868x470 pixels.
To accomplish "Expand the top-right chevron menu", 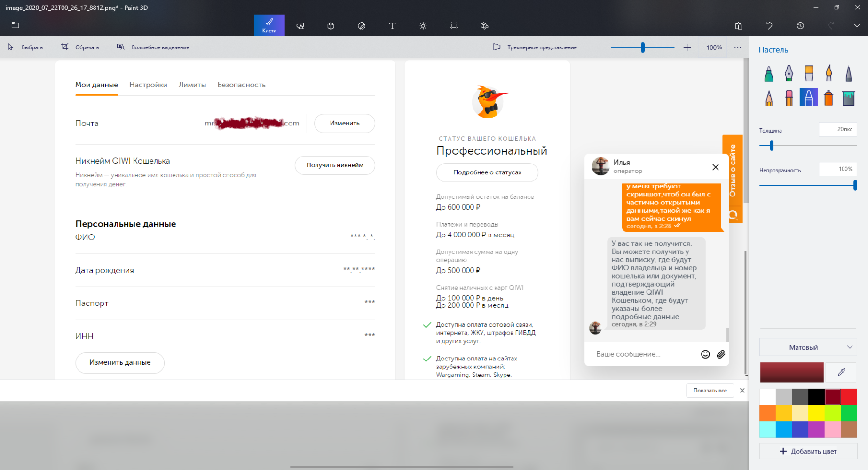I will point(857,26).
